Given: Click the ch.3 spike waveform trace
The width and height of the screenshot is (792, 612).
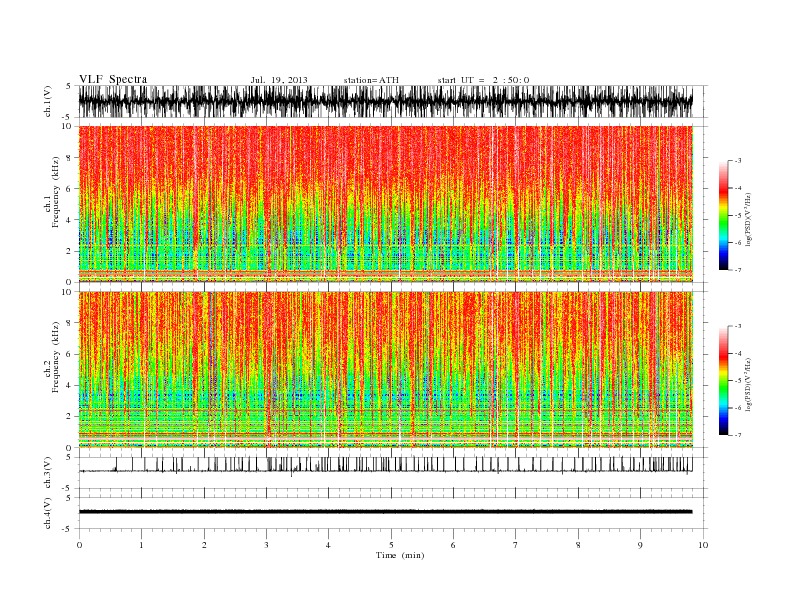Looking at the screenshot, I should [386, 466].
